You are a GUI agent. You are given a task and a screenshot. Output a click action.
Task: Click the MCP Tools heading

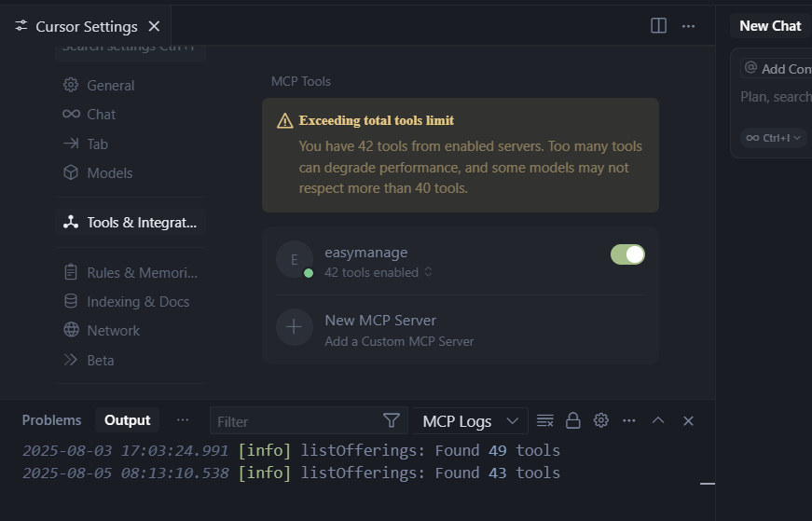[301, 81]
